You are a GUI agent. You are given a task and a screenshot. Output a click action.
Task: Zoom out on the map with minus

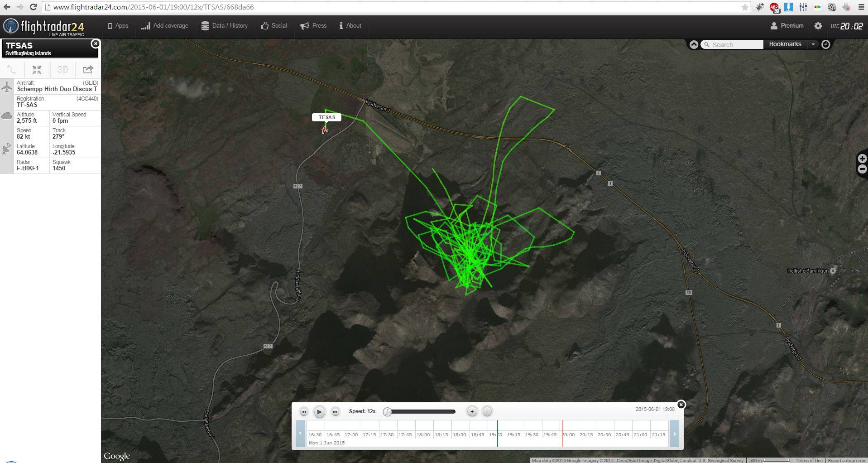click(862, 169)
